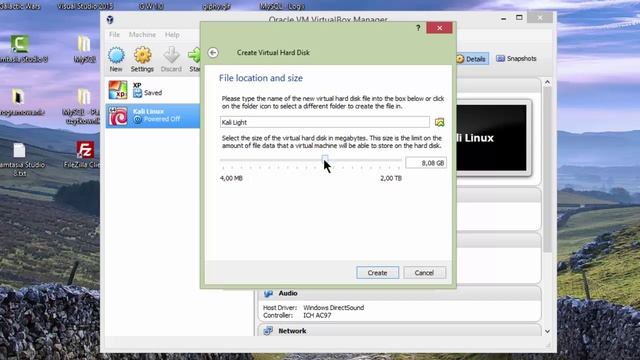Click the Kali Linux preview thumbnail
The image size is (640, 360).
tap(491, 138)
